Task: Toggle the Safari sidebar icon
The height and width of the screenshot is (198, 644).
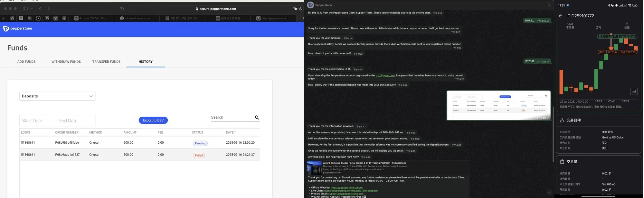Action: [25, 9]
